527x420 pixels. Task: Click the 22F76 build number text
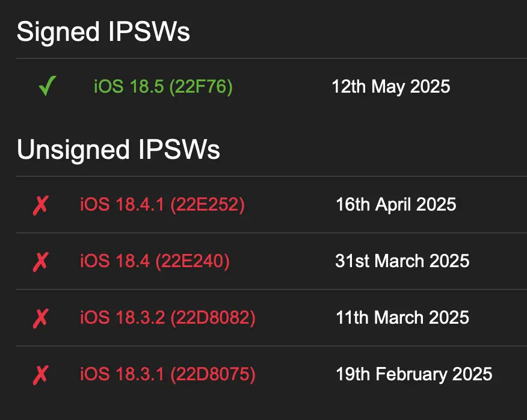(200, 87)
